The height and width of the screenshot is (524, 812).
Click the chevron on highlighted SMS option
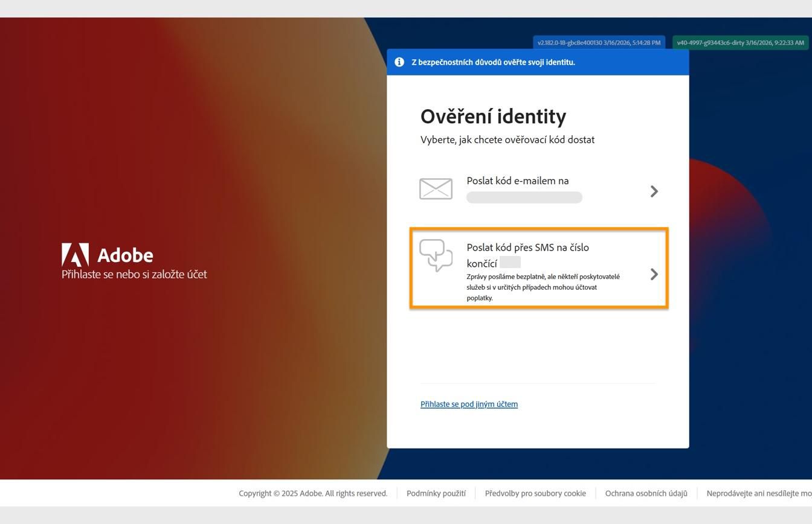654,273
